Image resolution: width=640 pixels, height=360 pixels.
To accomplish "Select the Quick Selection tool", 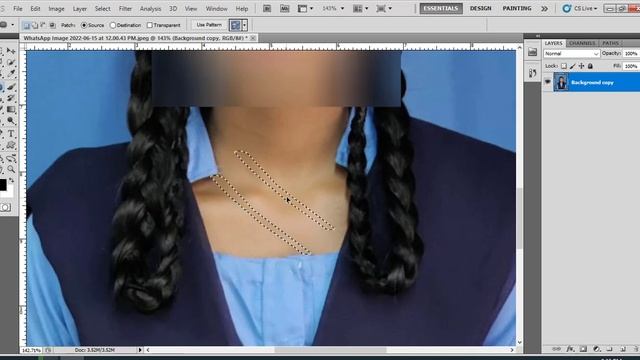I will (x=11, y=62).
